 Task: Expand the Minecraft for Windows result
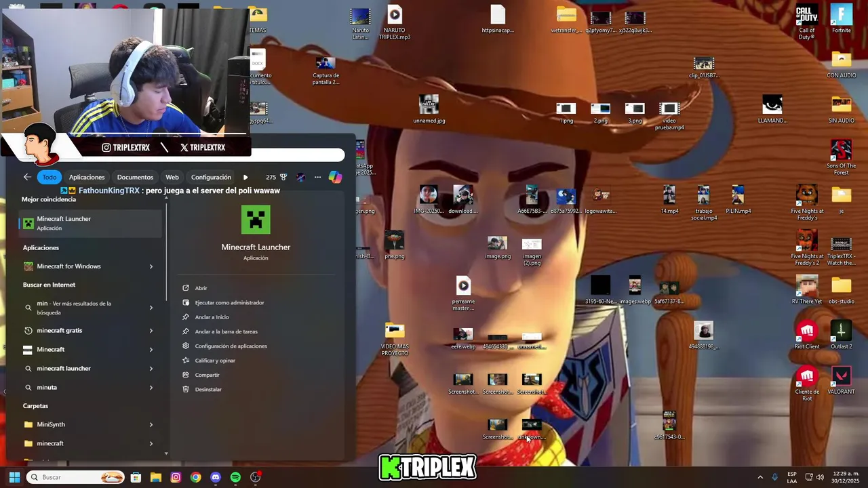(x=151, y=266)
